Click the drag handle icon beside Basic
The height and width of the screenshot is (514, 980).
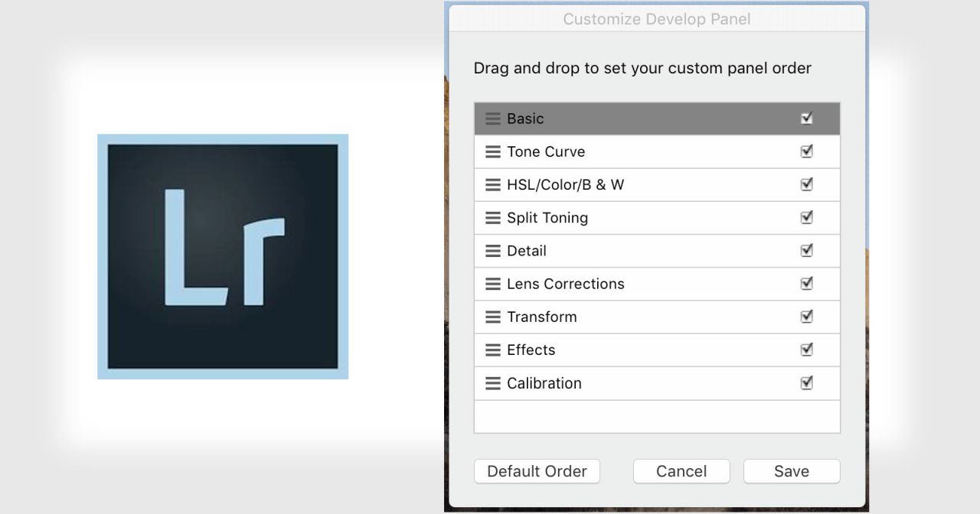[x=493, y=119]
